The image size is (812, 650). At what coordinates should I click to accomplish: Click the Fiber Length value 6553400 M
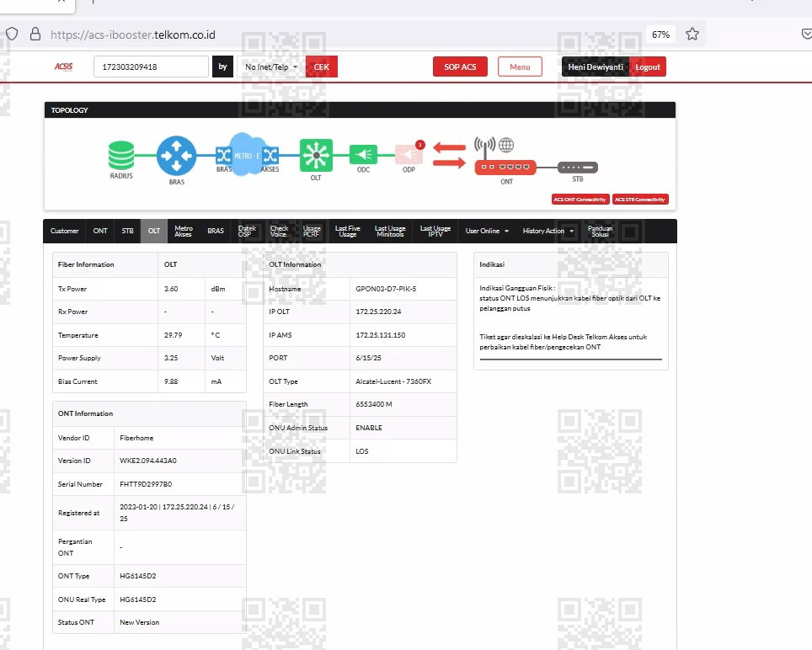[x=373, y=404]
